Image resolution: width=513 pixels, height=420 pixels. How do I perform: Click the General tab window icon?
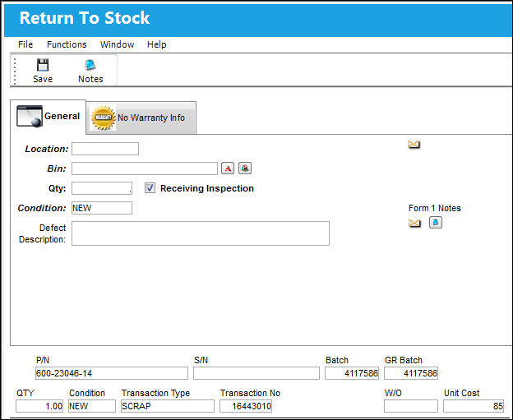pyautogui.click(x=30, y=116)
